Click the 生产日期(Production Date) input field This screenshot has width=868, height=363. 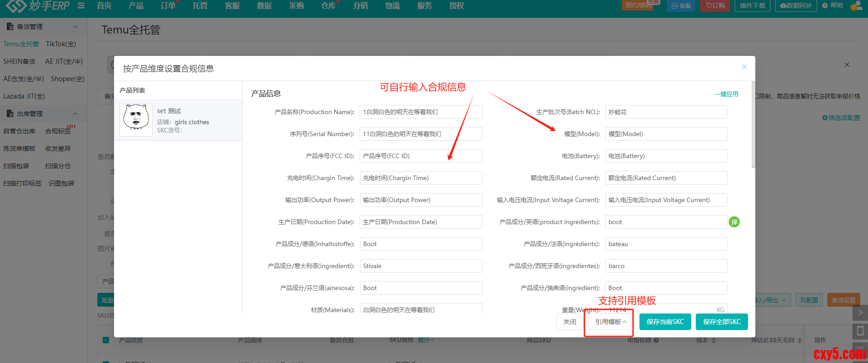tap(421, 222)
